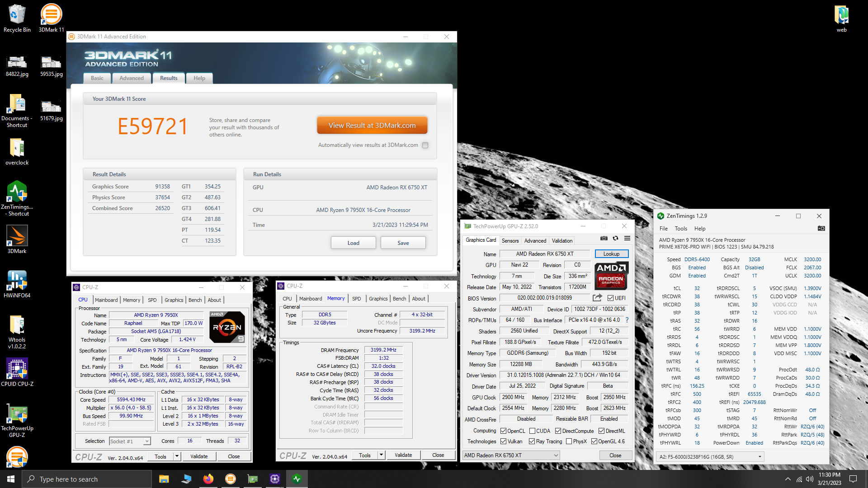Launch the 3DMark desktop icon

pyautogui.click(x=17, y=239)
